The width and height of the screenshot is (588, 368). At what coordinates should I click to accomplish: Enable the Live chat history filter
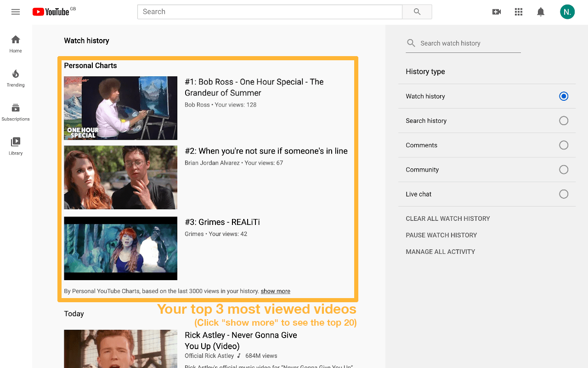click(564, 194)
